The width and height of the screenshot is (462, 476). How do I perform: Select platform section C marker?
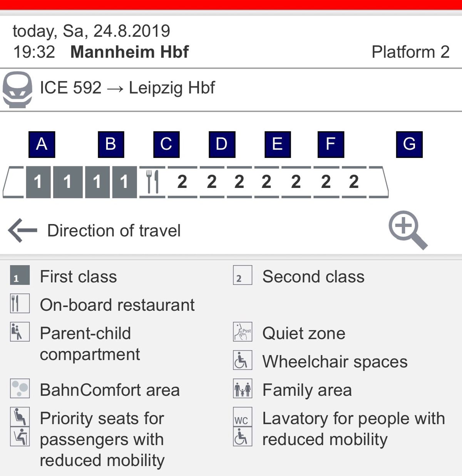[166, 144]
